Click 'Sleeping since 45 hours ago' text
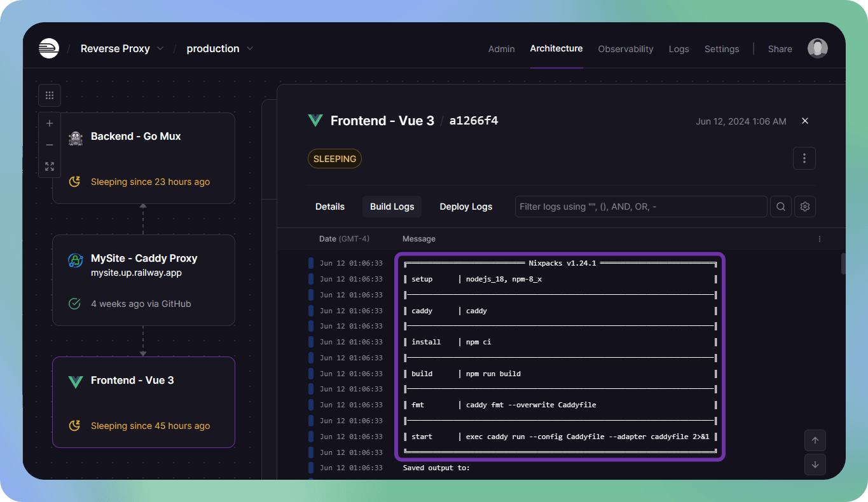 (x=150, y=426)
